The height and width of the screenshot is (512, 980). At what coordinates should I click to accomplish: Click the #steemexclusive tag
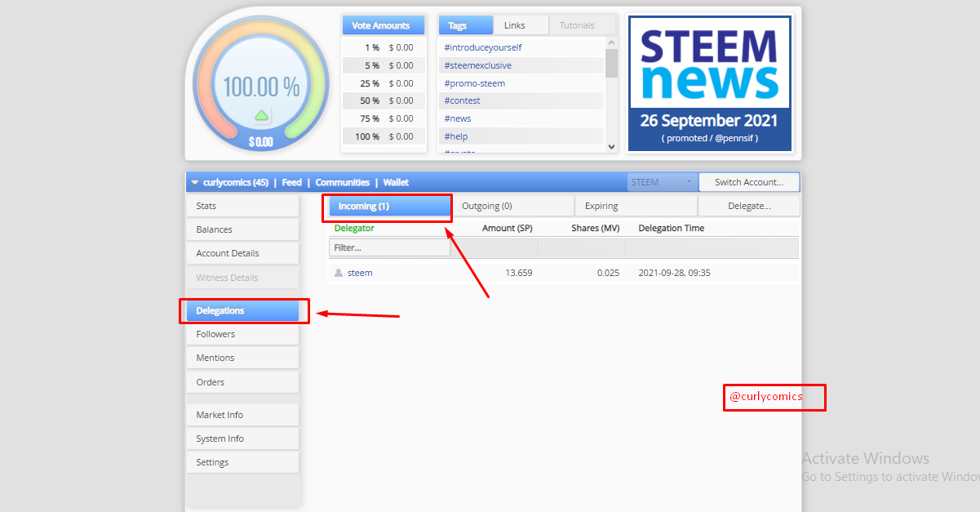(x=477, y=65)
